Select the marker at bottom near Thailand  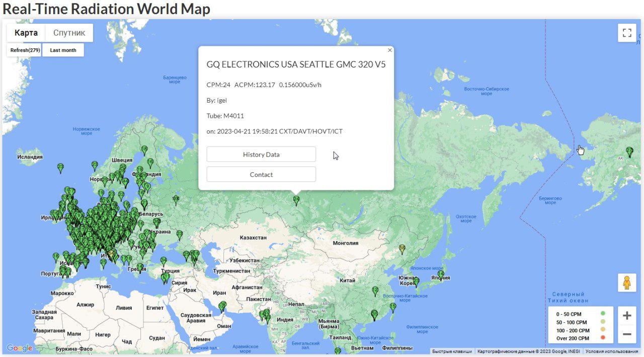click(338, 351)
